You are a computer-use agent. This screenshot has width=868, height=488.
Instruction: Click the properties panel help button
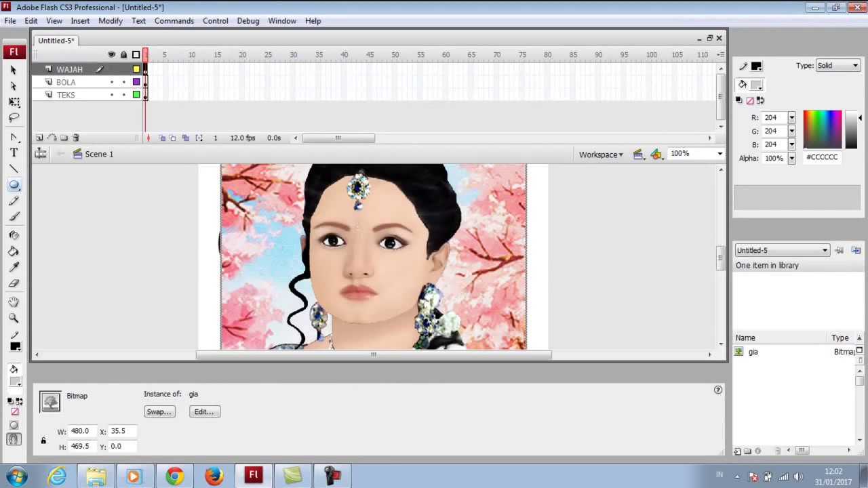tap(718, 390)
